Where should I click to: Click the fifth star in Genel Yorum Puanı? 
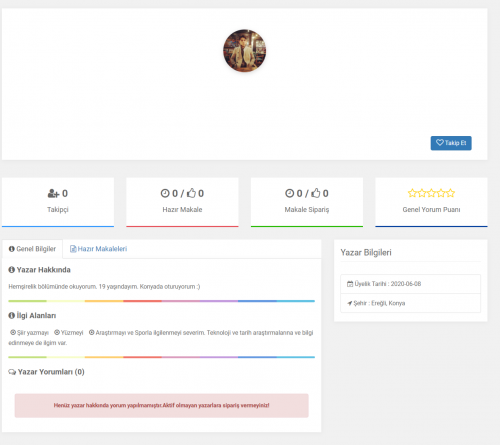tap(450, 193)
